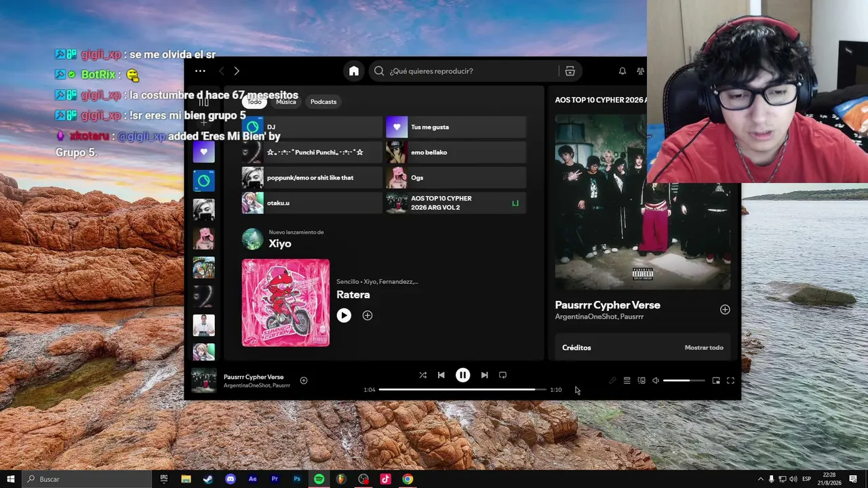Open the otaku.u playlist tile
This screenshot has height=488, width=868.
[312, 203]
